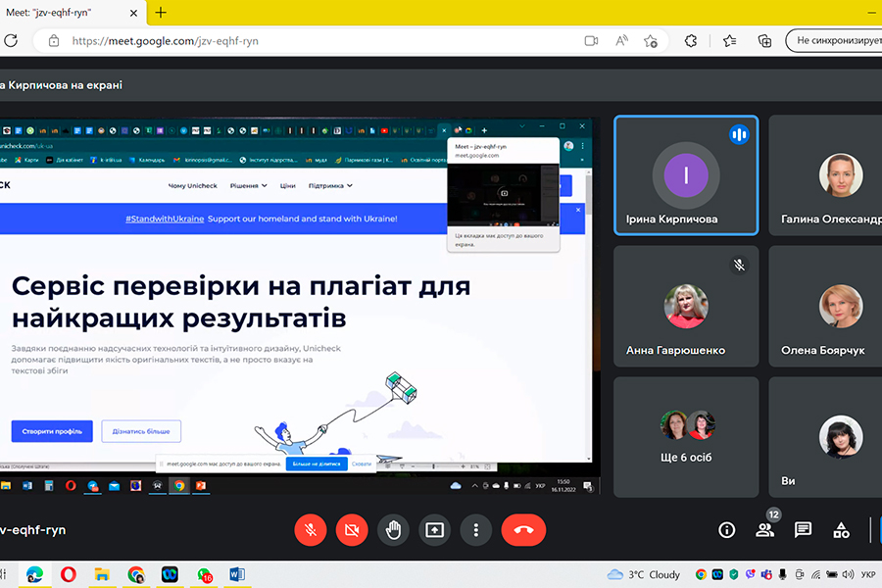The width and height of the screenshot is (882, 588).
Task: Open Microsoft Word from the taskbar
Action: [x=237, y=574]
